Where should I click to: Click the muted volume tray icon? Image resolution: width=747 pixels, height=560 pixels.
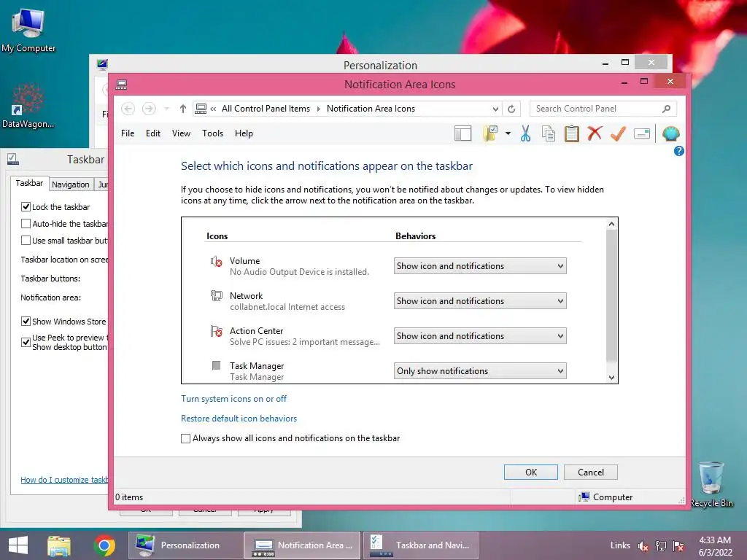[643, 546]
